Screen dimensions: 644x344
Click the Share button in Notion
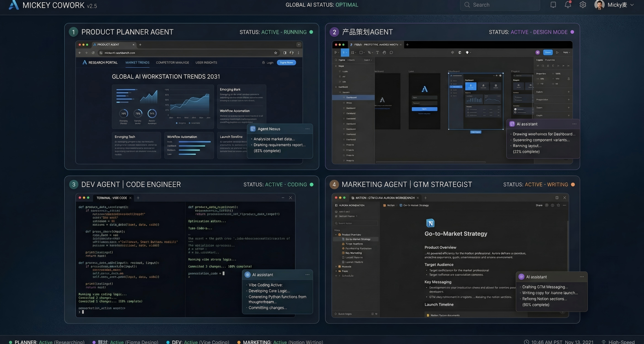click(x=539, y=205)
